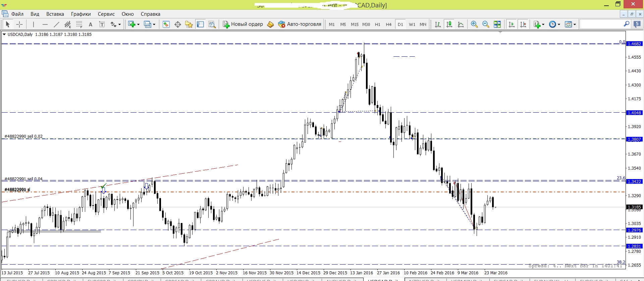The height and width of the screenshot is (281, 644).
Task: Click the Zoom In magnifier
Action: (x=474, y=24)
